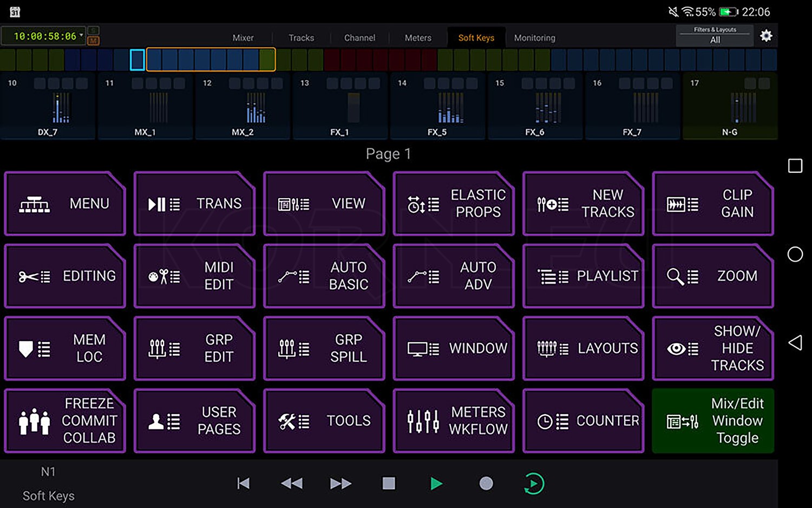Tap the settings gear icon

coord(767,36)
